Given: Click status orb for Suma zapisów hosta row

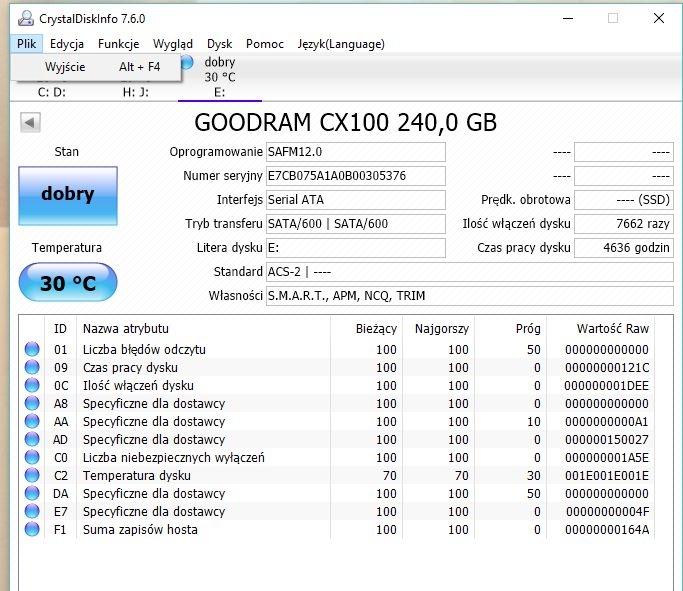Looking at the screenshot, I should (32, 529).
